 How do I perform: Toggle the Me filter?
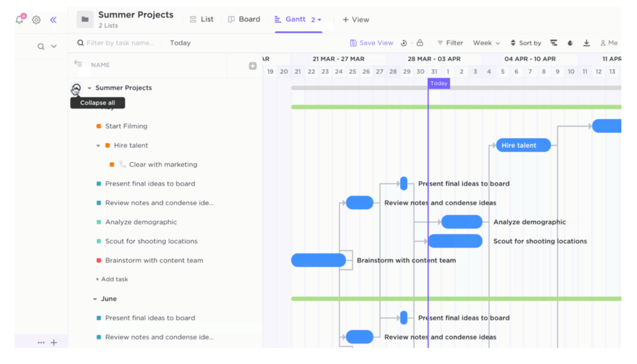point(609,43)
